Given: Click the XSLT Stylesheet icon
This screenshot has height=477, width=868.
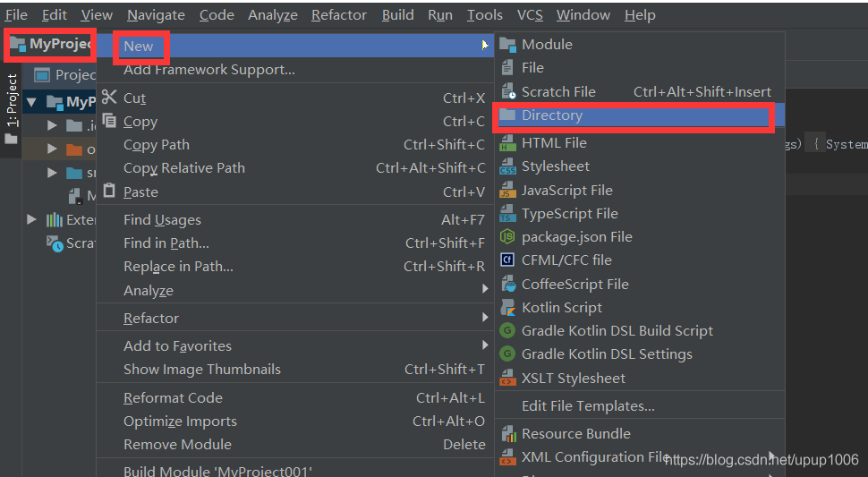Looking at the screenshot, I should [x=508, y=379].
